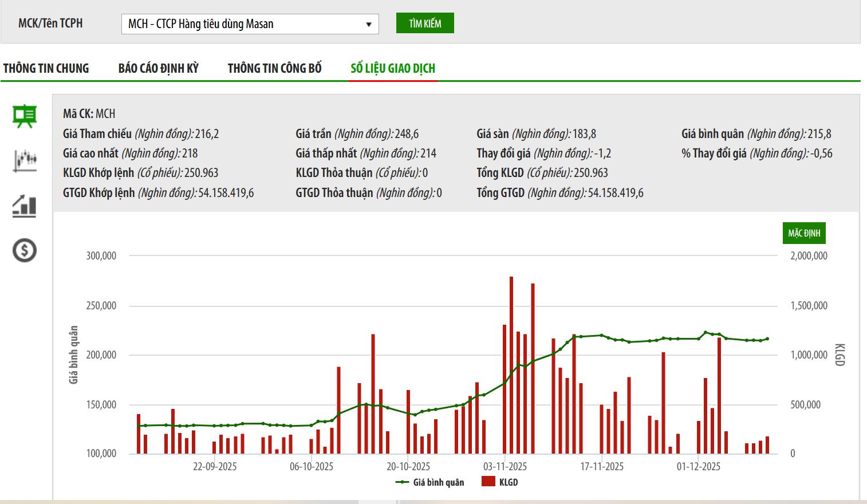Select the SỐ LIỆU GIAO DỊCH tab
The height and width of the screenshot is (504, 867).
click(x=393, y=68)
